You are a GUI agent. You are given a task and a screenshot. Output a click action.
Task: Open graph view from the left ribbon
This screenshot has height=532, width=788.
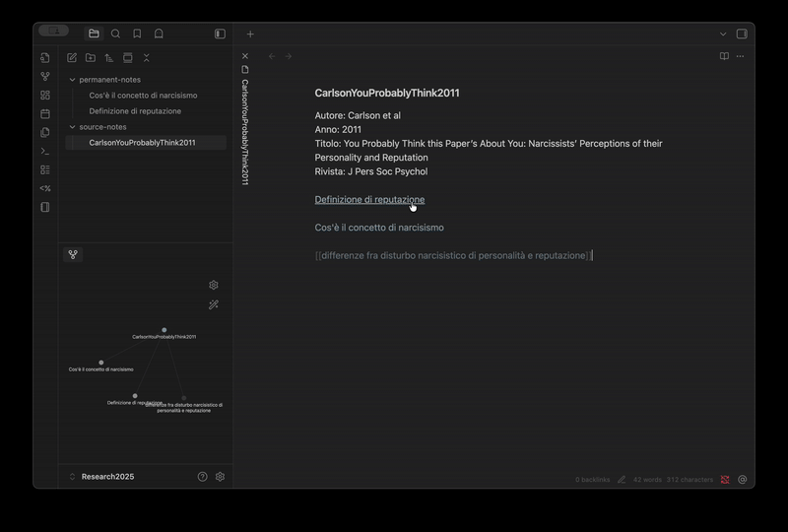click(45, 77)
